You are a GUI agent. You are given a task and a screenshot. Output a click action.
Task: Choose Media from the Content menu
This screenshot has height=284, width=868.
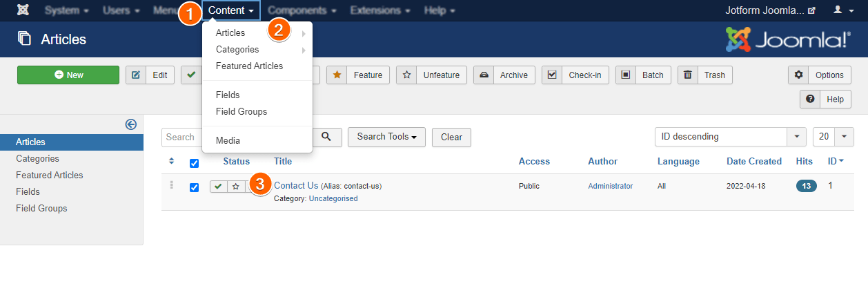[x=228, y=140]
